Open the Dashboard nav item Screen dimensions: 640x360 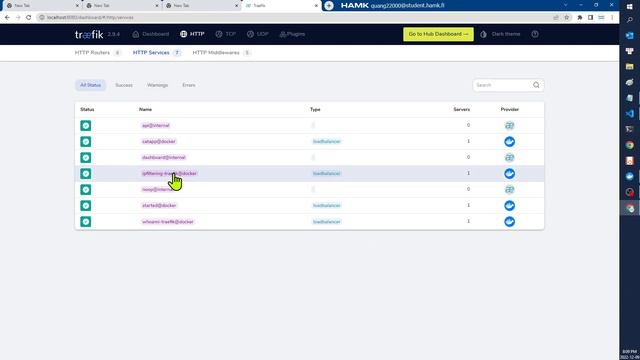click(x=151, y=34)
